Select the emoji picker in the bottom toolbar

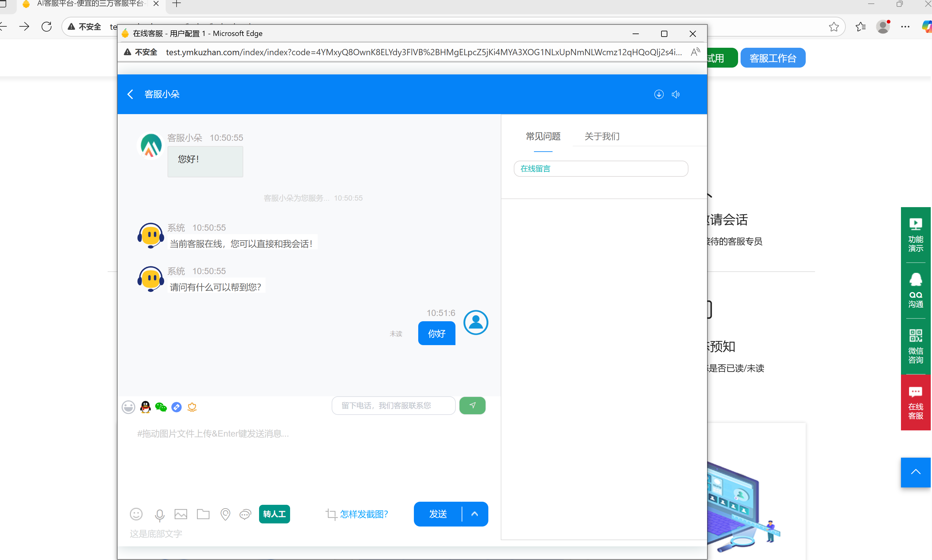coord(136,514)
